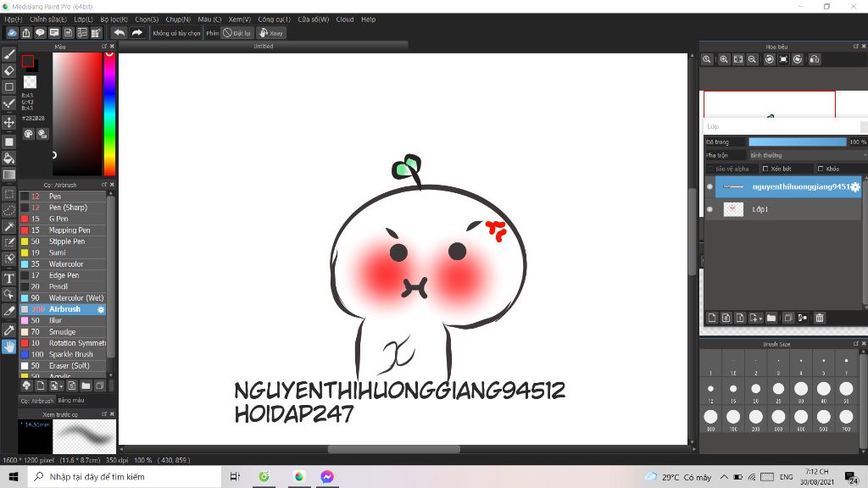Image resolution: width=868 pixels, height=488 pixels.
Task: Add a brush from cloud icon
Action: click(x=26, y=385)
